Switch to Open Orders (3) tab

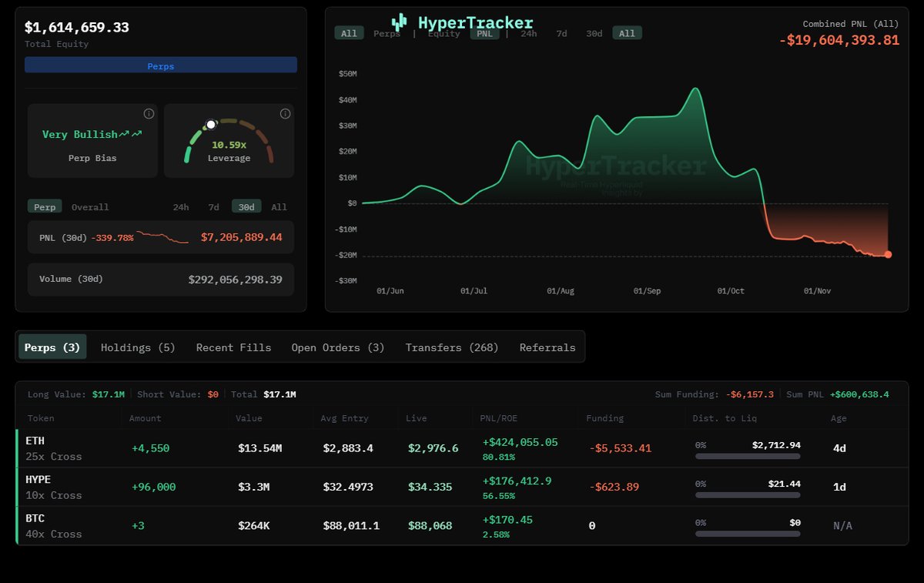click(337, 347)
